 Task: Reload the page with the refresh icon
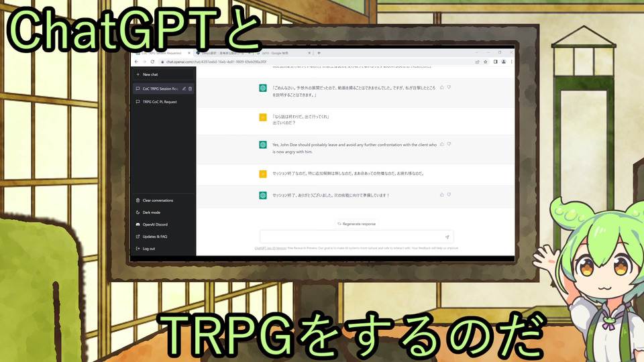pyautogui.click(x=152, y=62)
